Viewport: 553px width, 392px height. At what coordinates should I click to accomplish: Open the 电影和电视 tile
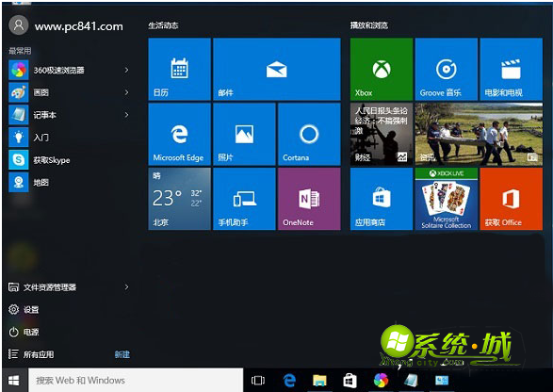tap(511, 69)
